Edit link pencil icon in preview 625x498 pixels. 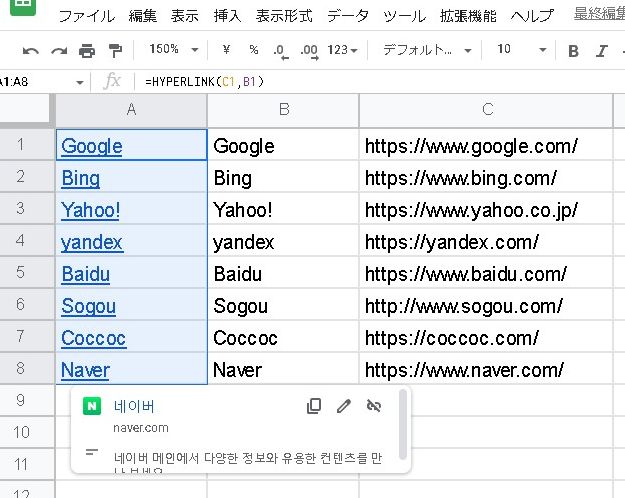pyautogui.click(x=344, y=406)
